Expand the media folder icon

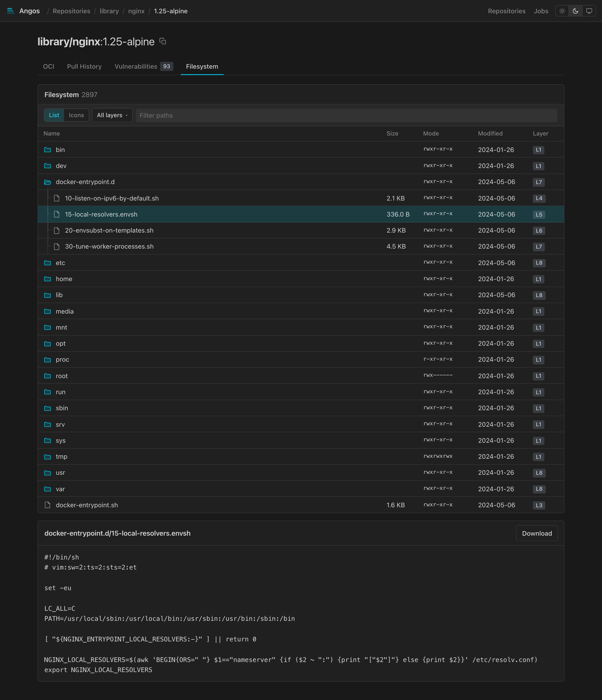point(48,312)
